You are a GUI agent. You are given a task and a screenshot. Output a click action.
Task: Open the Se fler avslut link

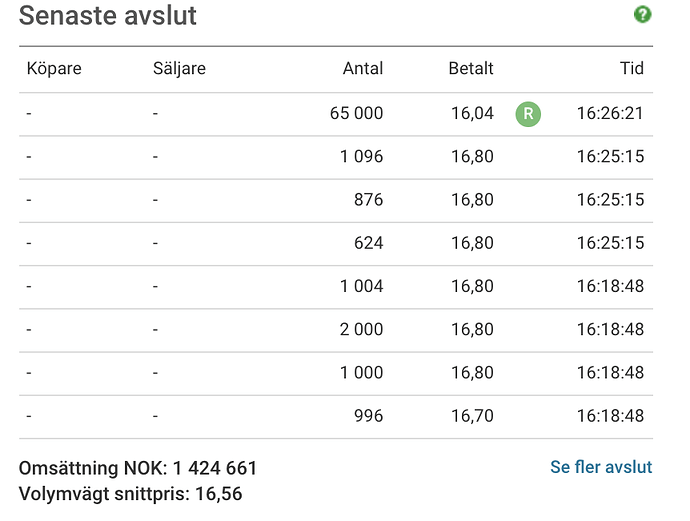tap(601, 467)
